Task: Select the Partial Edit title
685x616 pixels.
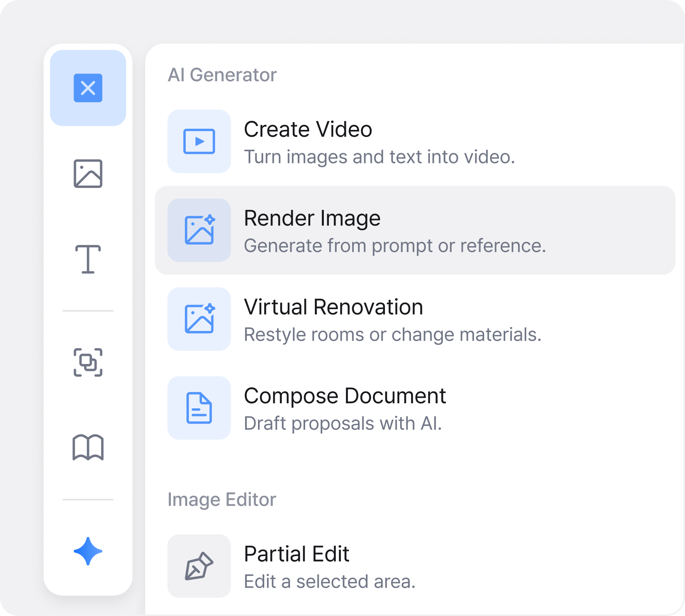Action: (x=296, y=554)
